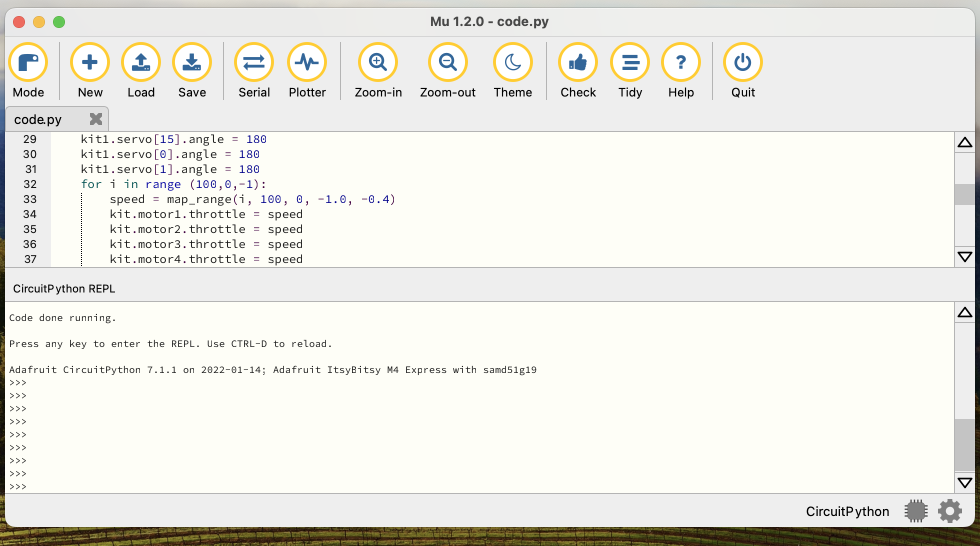Open the Mode selector
The image size is (980, 546).
pos(28,62)
